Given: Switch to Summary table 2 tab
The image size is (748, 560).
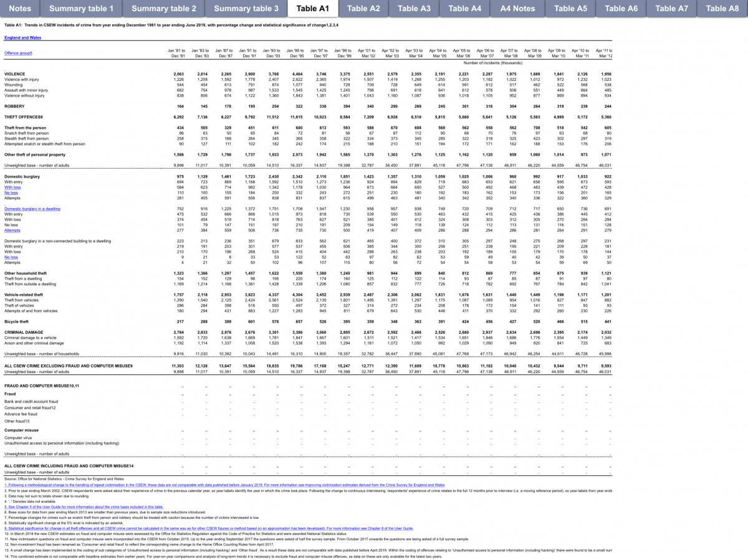Looking at the screenshot, I should coord(164,9).
